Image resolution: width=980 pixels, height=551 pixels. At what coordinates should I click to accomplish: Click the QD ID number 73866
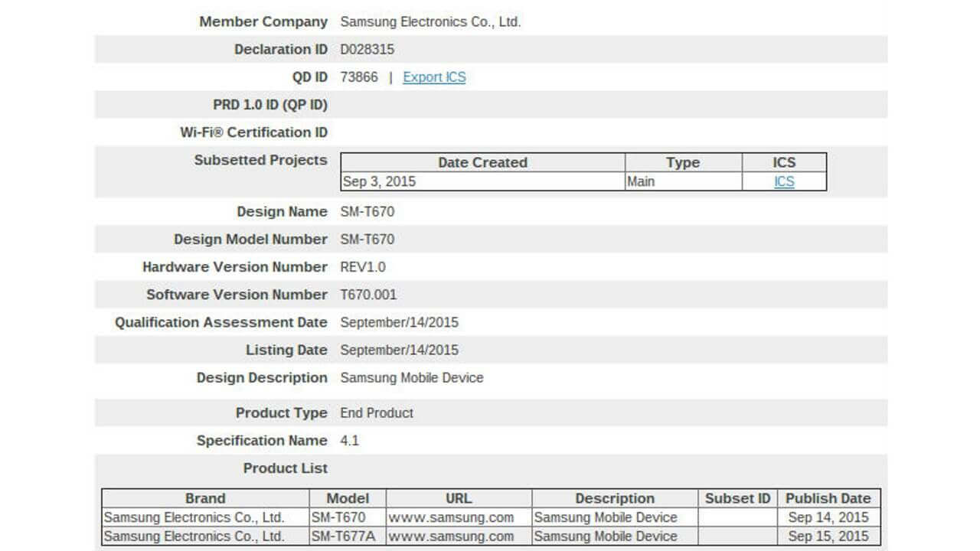tap(359, 77)
